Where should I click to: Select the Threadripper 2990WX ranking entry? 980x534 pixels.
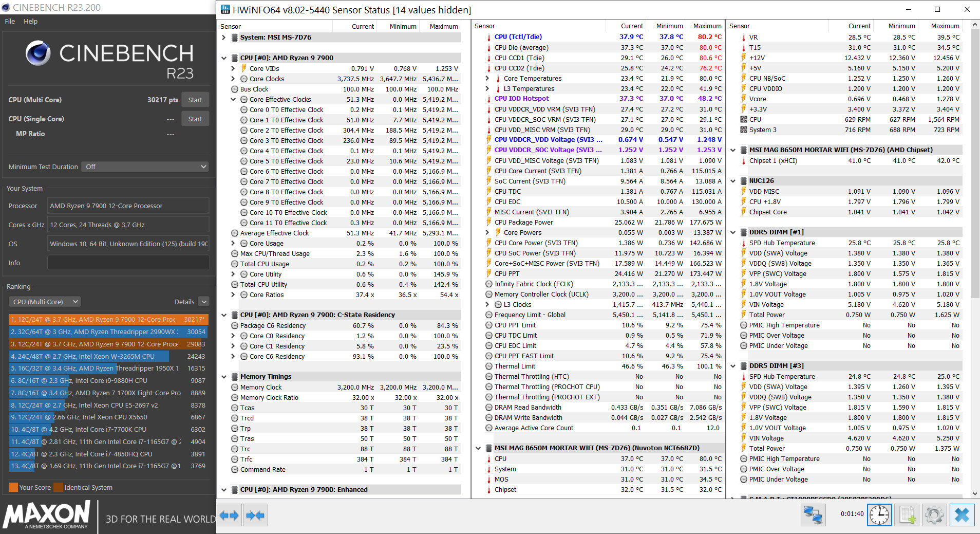[x=108, y=332]
